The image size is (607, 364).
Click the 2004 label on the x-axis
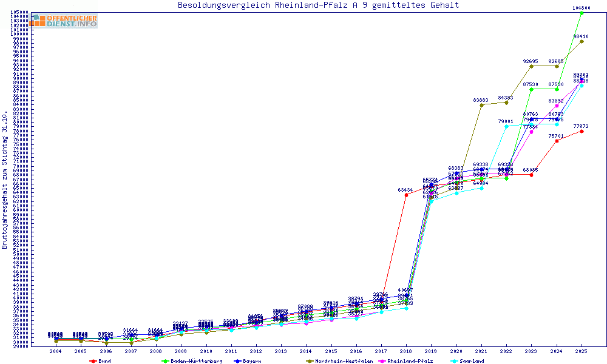click(56, 351)
